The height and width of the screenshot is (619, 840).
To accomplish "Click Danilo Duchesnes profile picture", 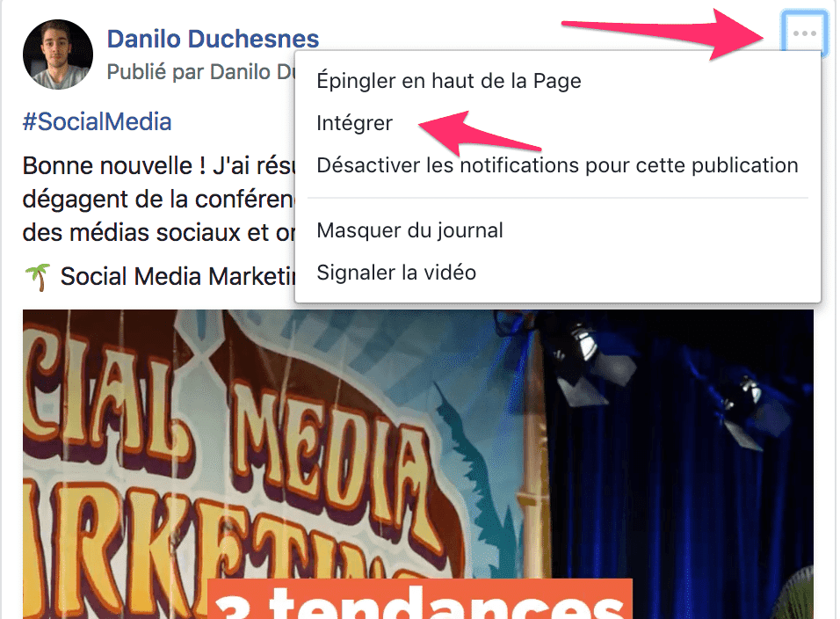I will 58,55.
